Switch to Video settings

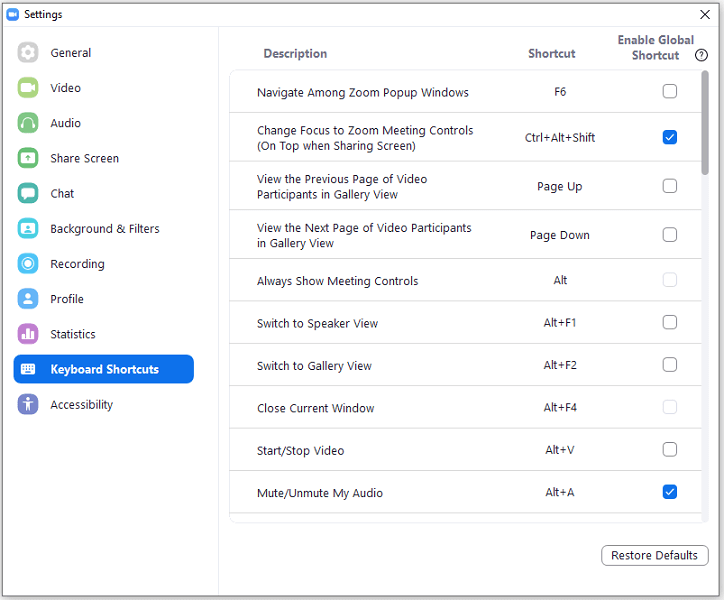click(66, 88)
